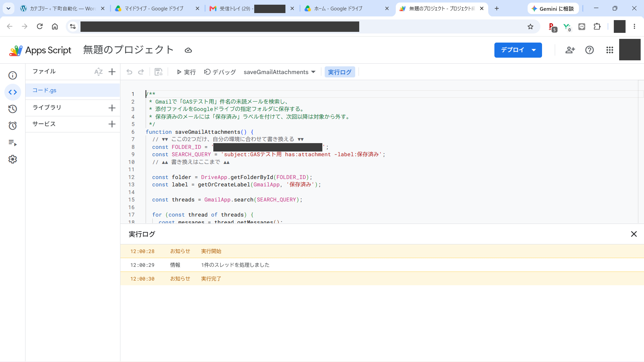The height and width of the screenshot is (362, 644).
Task: Open Help question mark icon
Action: [589, 50]
